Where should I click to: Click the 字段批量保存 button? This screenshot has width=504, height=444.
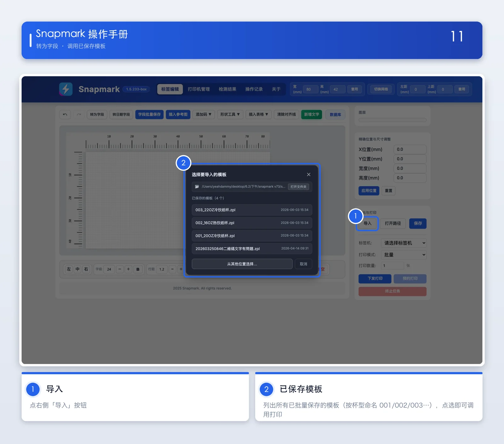click(x=149, y=115)
